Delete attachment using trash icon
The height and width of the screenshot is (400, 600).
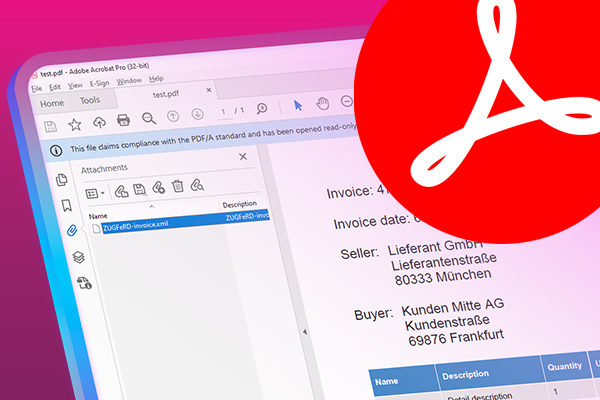(177, 186)
